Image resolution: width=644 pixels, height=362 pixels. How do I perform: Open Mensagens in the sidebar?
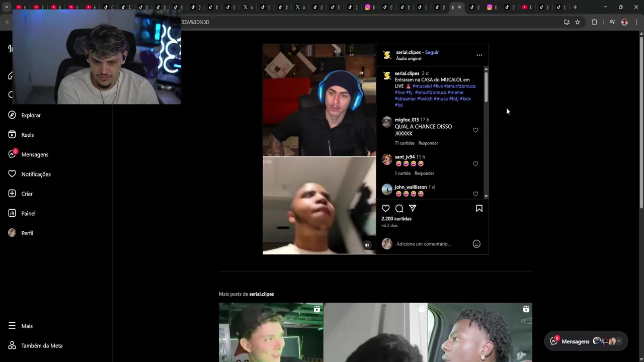[x=35, y=154]
